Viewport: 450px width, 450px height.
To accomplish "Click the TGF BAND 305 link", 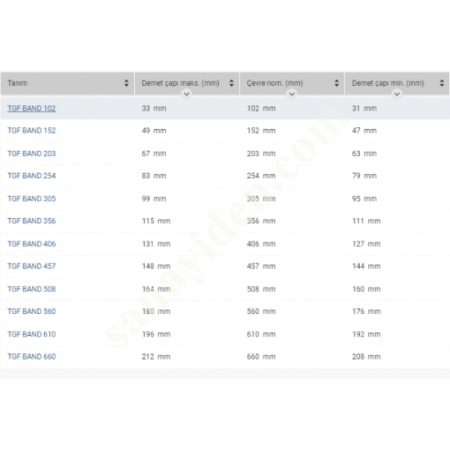I will [x=32, y=199].
